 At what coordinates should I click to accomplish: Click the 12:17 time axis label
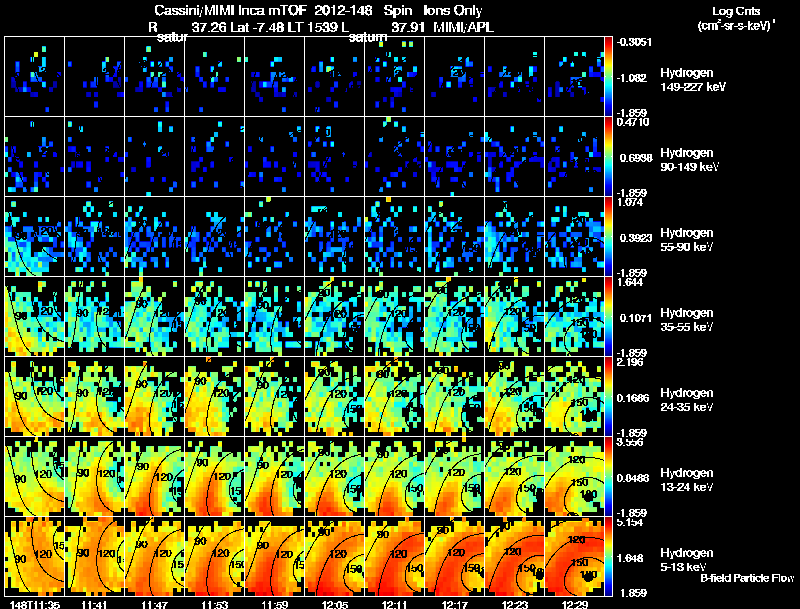[455, 604]
